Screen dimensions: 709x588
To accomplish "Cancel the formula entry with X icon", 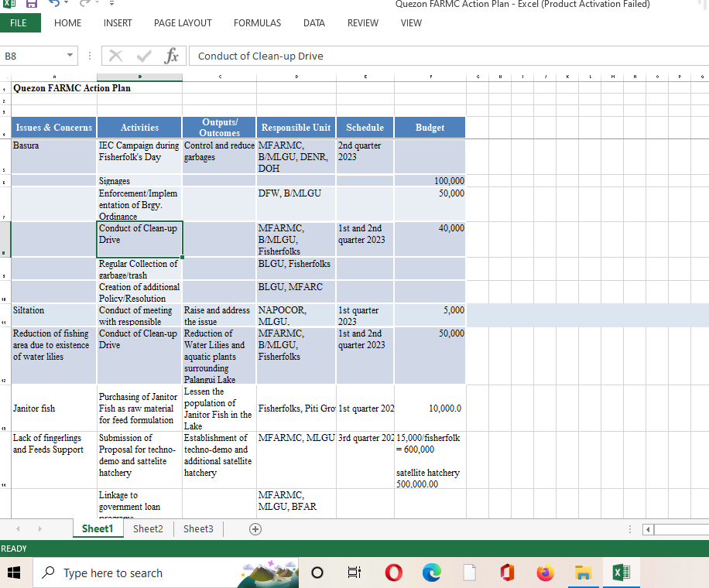I will click(116, 56).
